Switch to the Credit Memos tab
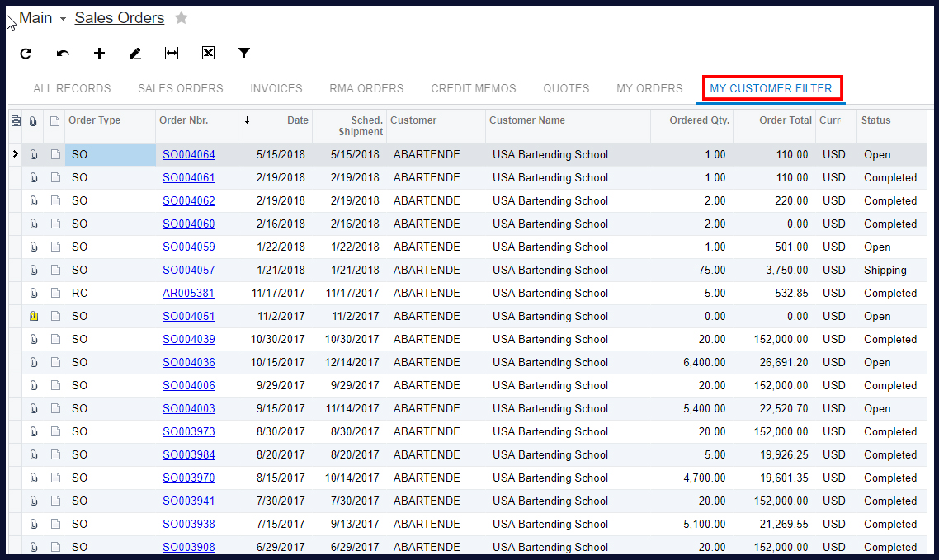This screenshot has width=939, height=560. click(x=473, y=88)
